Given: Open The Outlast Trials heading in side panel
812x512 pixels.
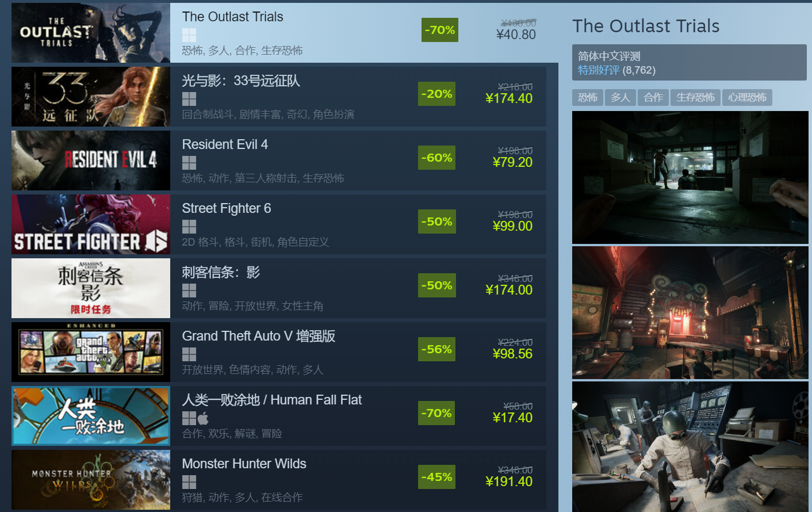Looking at the screenshot, I should pos(646,26).
